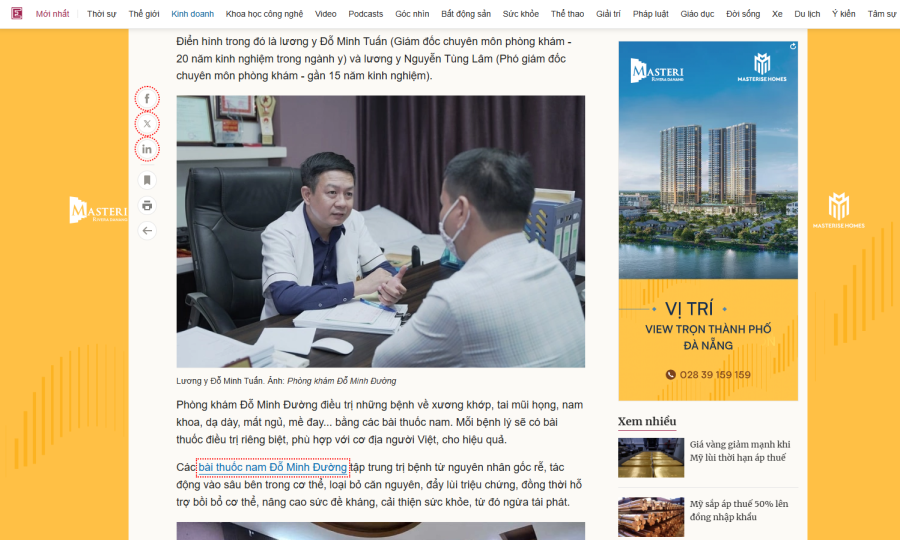Follow the 'bài thuốc nam Đỗ Minh Đường' link
The image size is (900, 540).
pyautogui.click(x=272, y=467)
